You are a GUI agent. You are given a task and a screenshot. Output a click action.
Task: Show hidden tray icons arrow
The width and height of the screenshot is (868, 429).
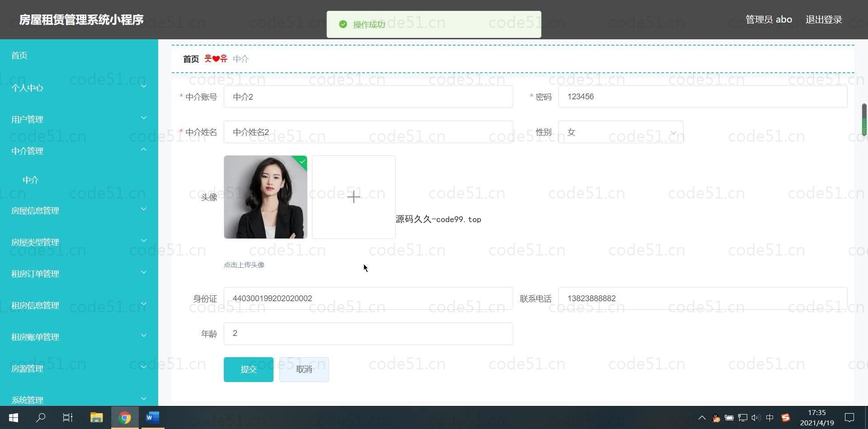tap(702, 418)
